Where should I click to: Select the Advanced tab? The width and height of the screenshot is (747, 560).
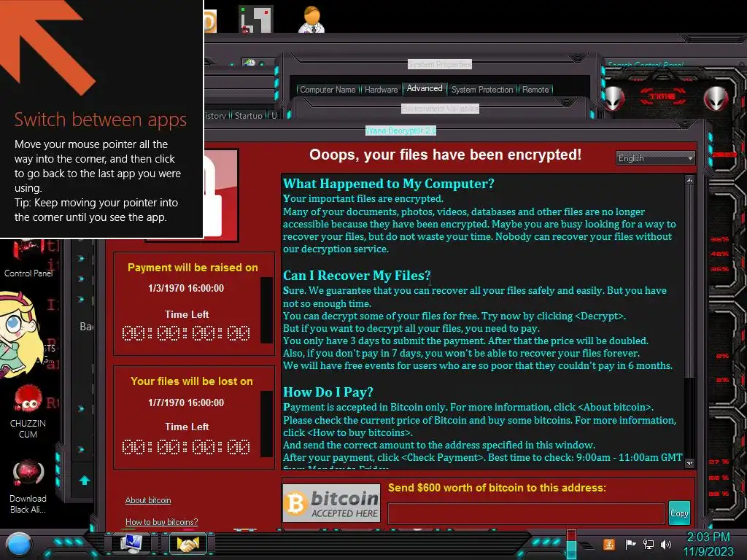coord(425,88)
